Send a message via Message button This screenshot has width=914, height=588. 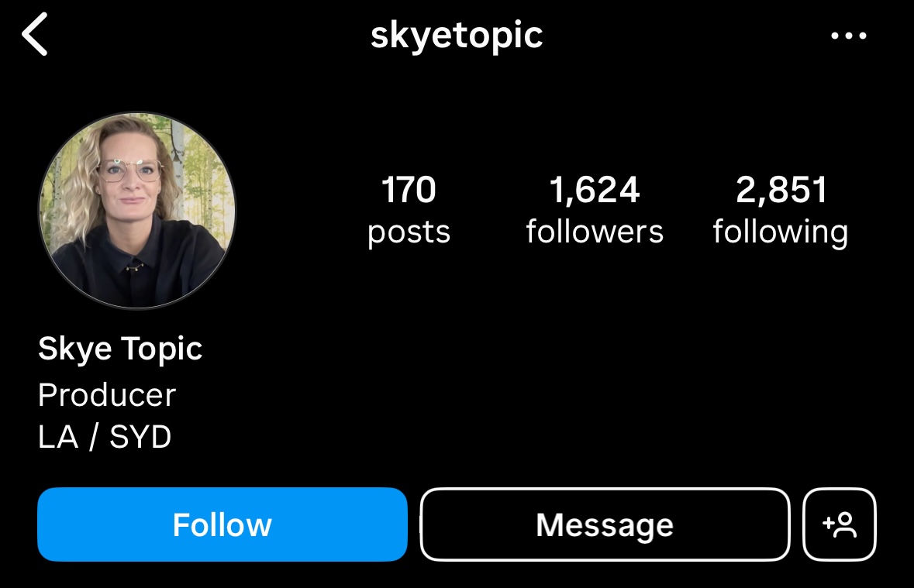point(605,524)
